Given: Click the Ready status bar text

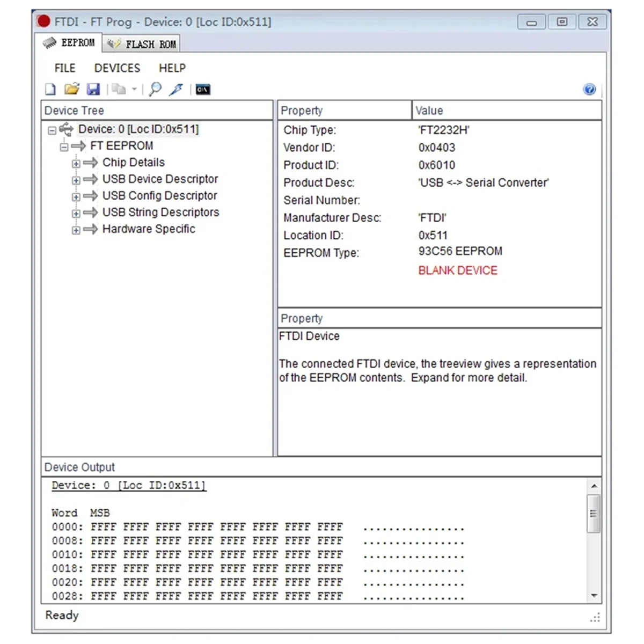Looking at the screenshot, I should 62,615.
